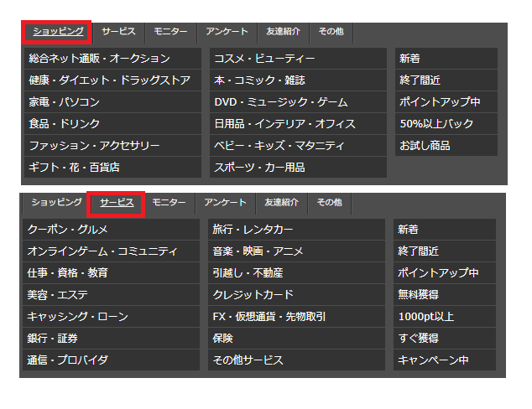
Task: Open FX・仮想通貨・先物取引 category
Action: [x=296, y=316]
